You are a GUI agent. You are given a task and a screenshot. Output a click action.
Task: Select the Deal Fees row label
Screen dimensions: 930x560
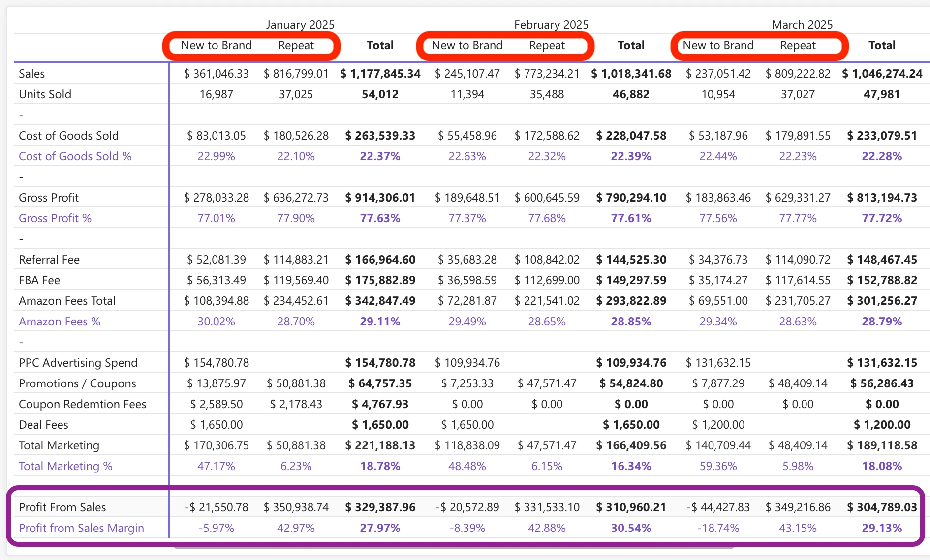click(x=43, y=425)
